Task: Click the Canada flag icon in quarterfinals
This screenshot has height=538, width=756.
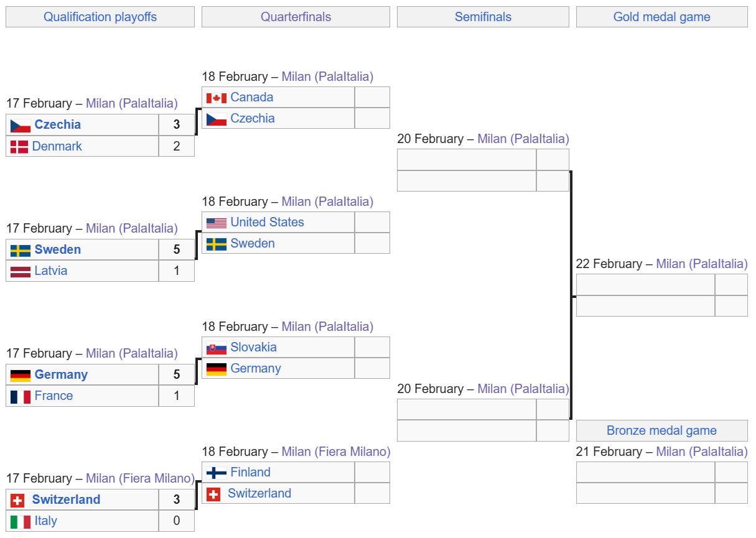Action: (x=216, y=98)
